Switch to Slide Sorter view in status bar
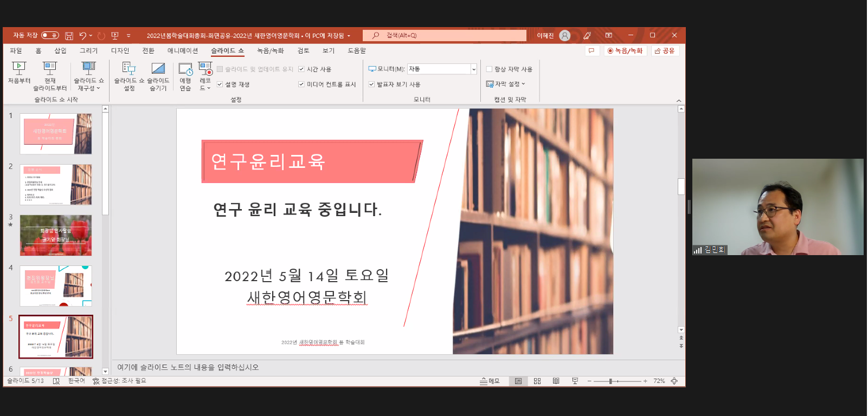The image size is (868, 416). [537, 381]
